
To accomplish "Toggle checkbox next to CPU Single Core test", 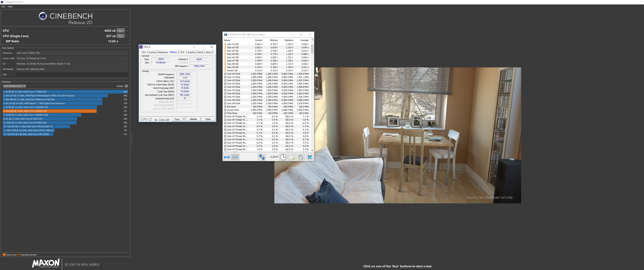I will pos(127,36).
